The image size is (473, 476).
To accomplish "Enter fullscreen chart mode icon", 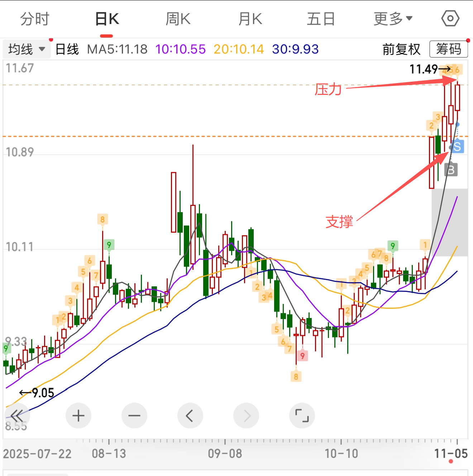I will pyautogui.click(x=302, y=416).
